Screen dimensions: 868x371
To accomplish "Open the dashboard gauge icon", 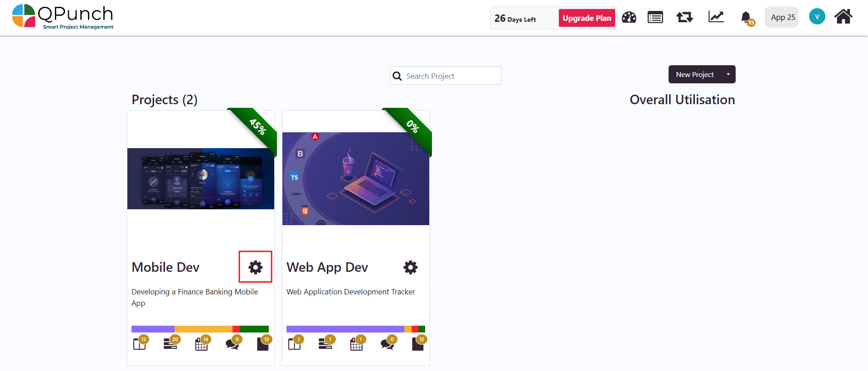I will pos(629,18).
